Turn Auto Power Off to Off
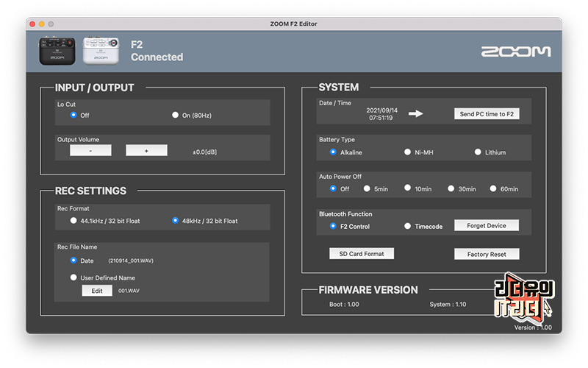Image resolution: width=588 pixels, height=368 pixels. point(333,188)
